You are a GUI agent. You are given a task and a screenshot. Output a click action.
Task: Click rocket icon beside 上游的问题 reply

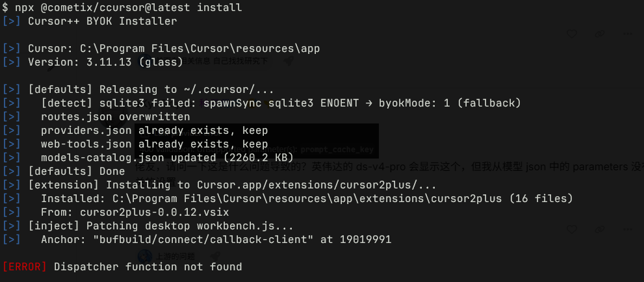[x=214, y=256]
